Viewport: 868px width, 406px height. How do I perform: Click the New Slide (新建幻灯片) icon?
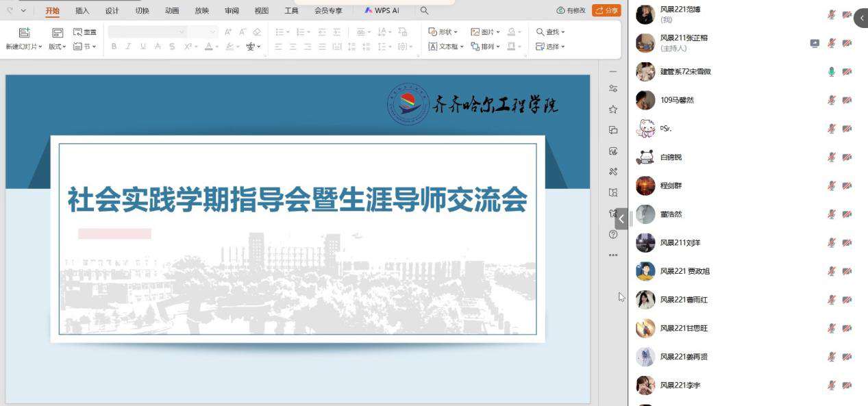[x=24, y=32]
